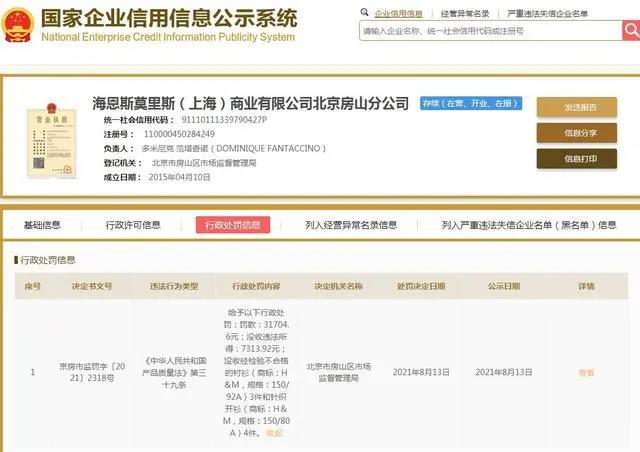This screenshot has width=640, height=452.
Task: Open the business license thumbnail image
Action: point(51,141)
